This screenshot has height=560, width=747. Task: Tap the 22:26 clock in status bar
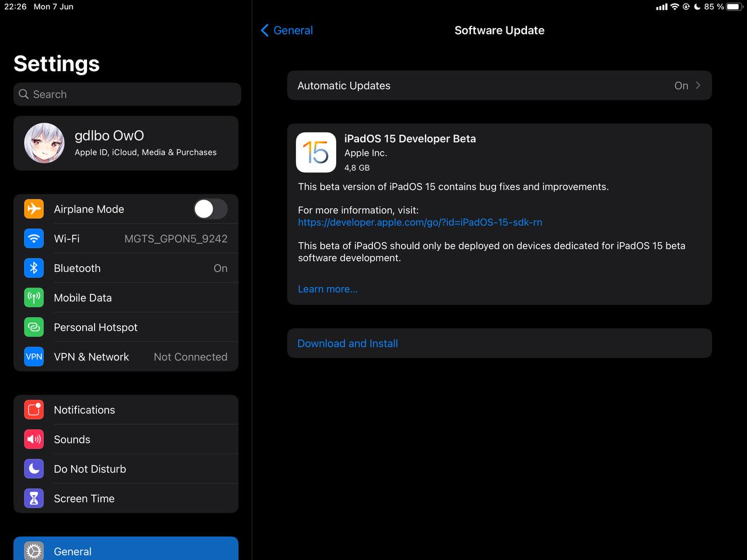coord(15,6)
